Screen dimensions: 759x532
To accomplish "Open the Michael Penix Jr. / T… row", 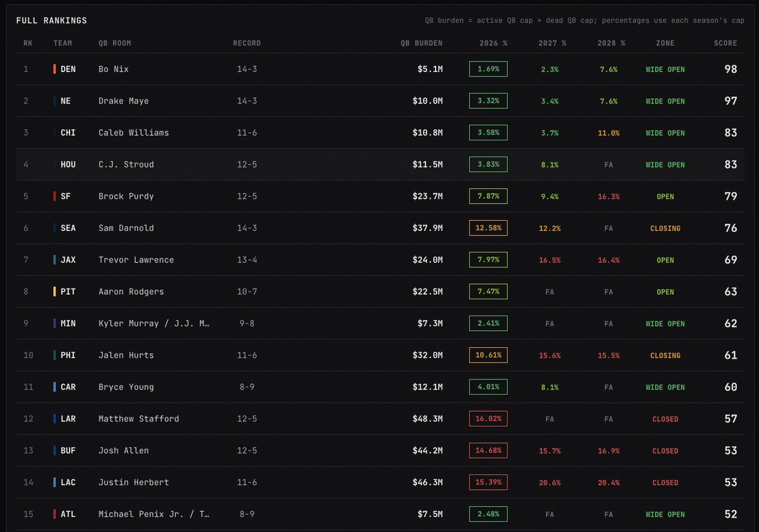I will click(x=380, y=514).
